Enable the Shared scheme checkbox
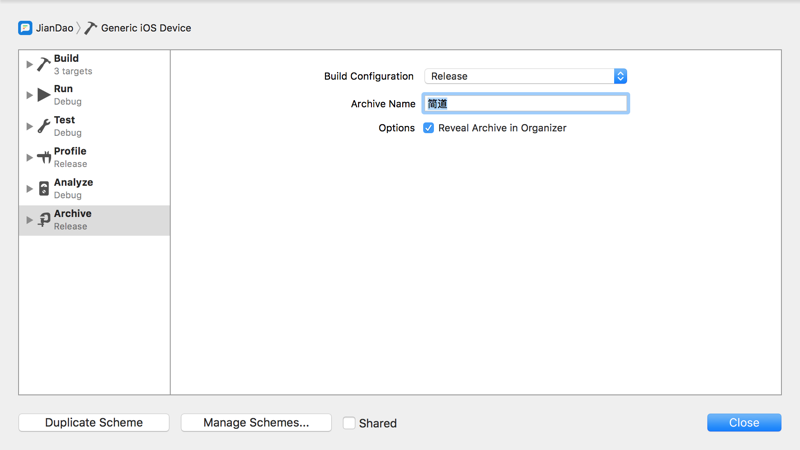800x450 pixels. tap(349, 423)
